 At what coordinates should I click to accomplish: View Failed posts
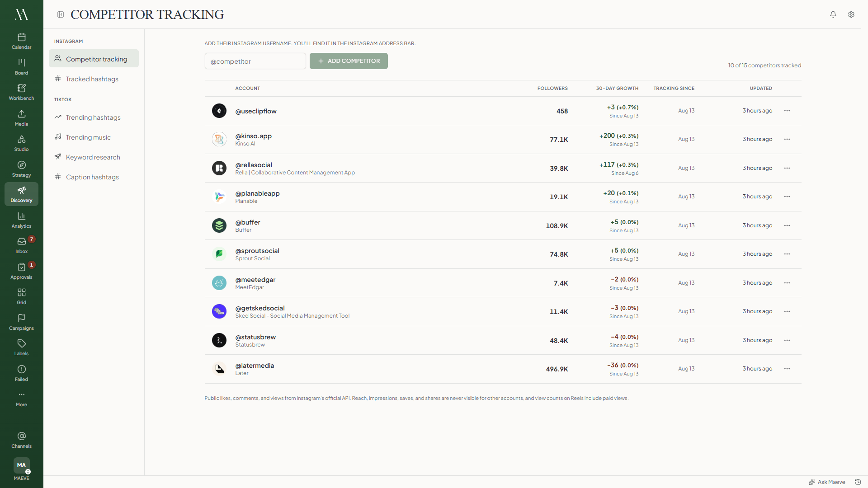(21, 373)
